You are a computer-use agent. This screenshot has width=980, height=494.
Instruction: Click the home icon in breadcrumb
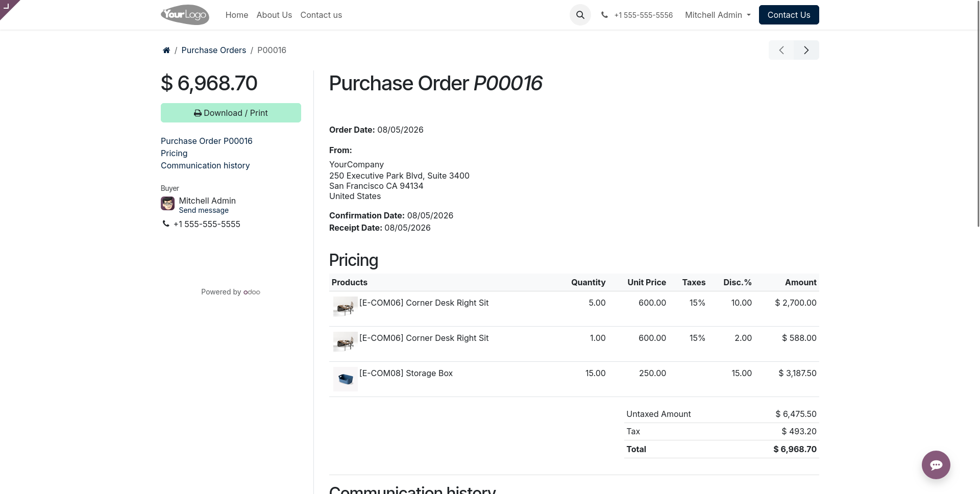click(166, 50)
